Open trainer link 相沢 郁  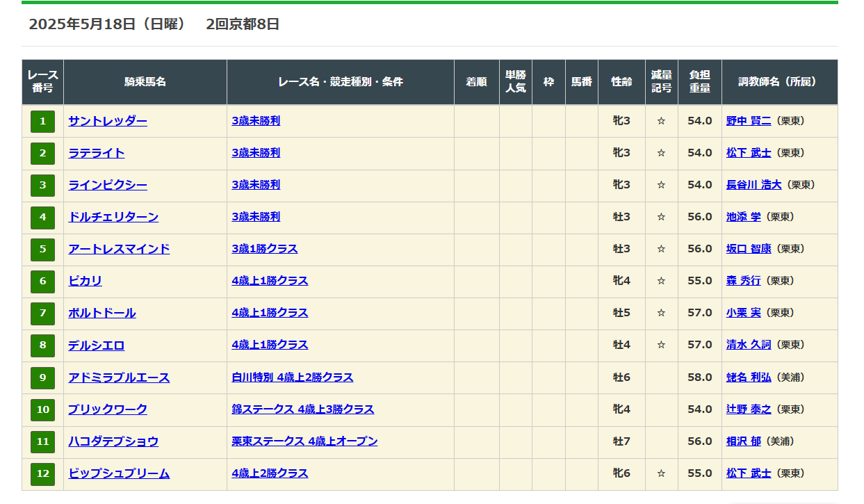click(x=743, y=441)
